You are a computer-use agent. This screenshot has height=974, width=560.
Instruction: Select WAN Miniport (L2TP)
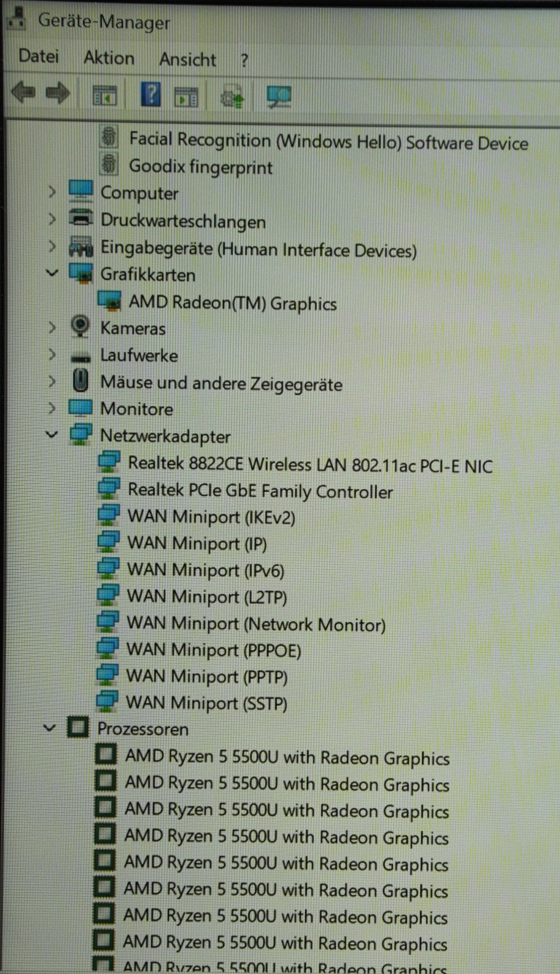(207, 597)
